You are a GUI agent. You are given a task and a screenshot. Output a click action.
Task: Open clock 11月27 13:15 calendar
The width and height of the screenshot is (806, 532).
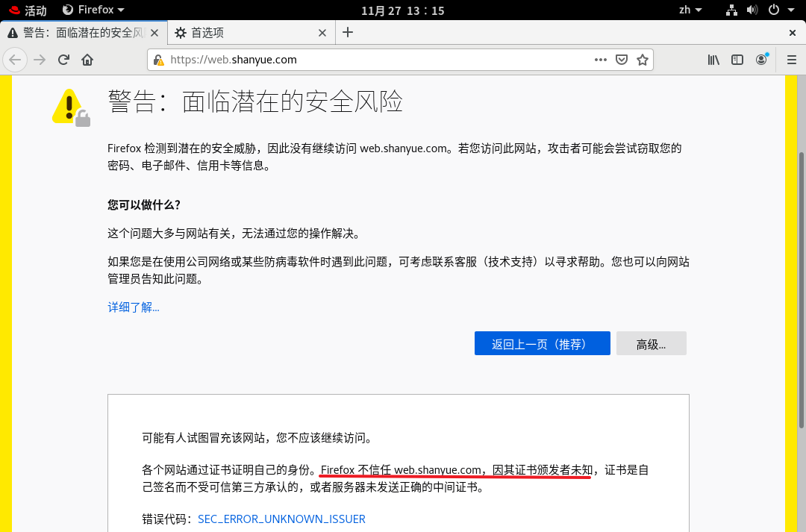tap(402, 10)
